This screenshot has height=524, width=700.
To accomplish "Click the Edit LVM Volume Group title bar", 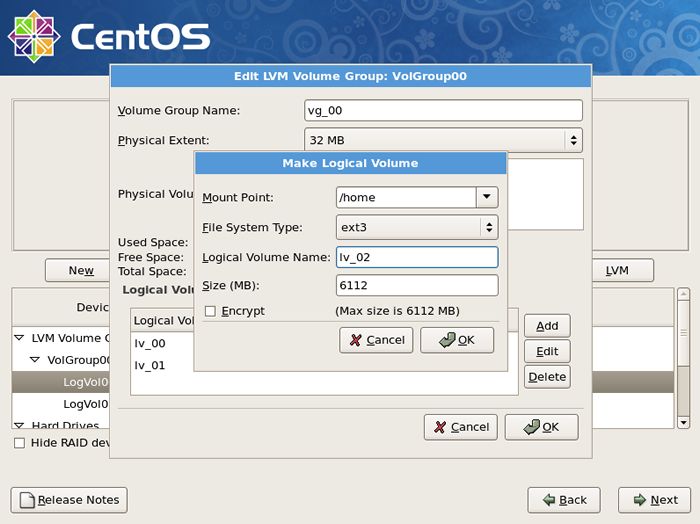I will 350,76.
